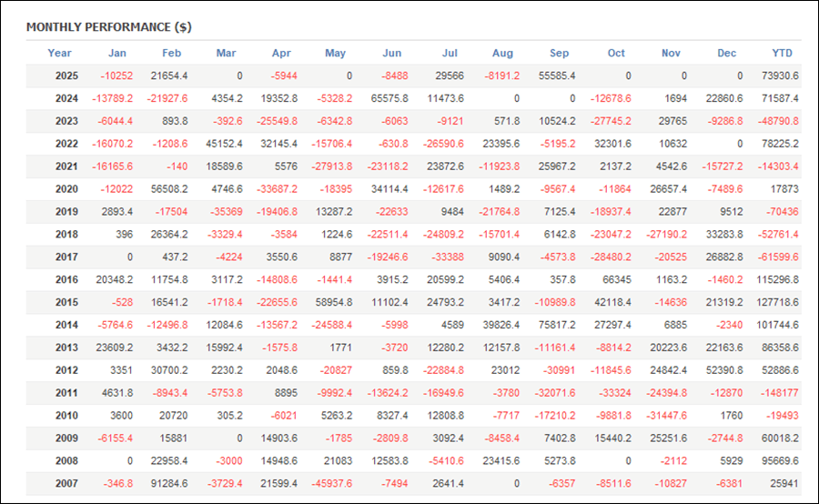Select the 55585.4 cell for September 2025
Viewport: 819px width, 504px height.
pos(556,76)
